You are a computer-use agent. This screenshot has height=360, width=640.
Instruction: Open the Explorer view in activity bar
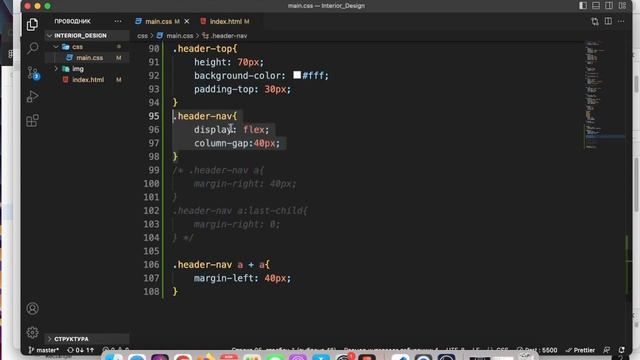pyautogui.click(x=32, y=24)
